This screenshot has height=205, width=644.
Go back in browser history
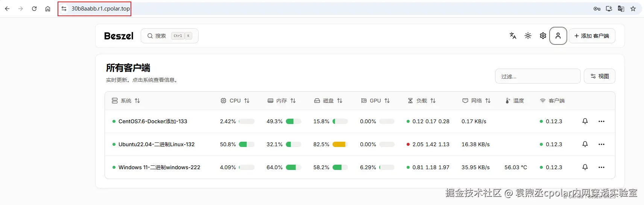tap(7, 9)
